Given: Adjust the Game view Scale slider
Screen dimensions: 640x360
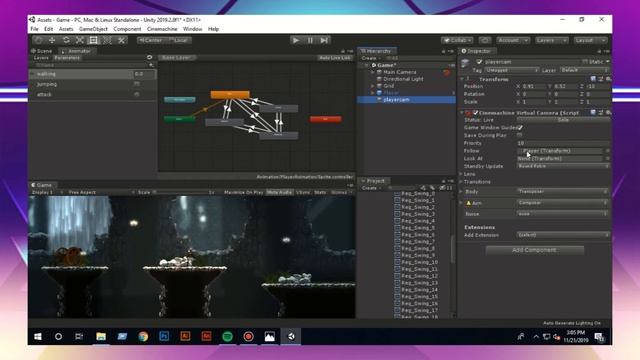Looking at the screenshot, I should point(180,192).
